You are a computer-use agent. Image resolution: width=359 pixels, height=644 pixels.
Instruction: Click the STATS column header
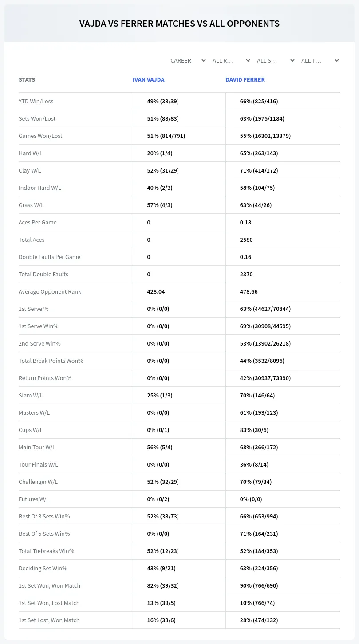tap(27, 80)
